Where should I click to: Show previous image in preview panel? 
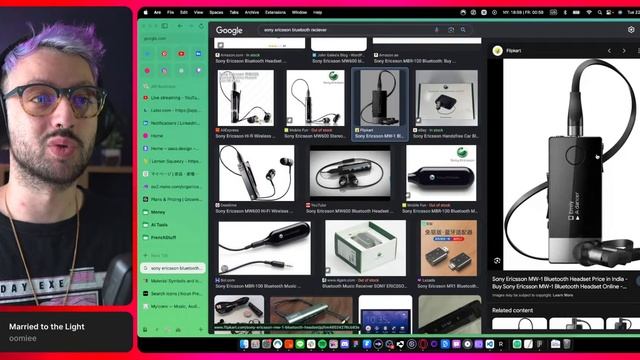click(609, 51)
